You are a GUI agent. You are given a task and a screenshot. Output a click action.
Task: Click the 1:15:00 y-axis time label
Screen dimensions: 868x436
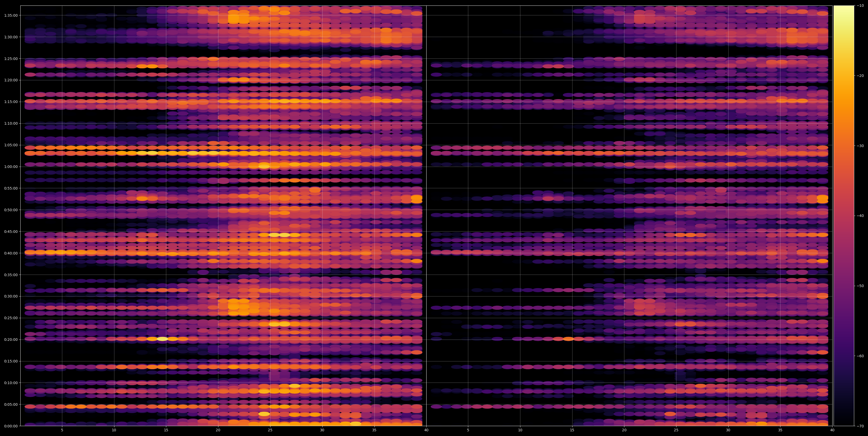click(11, 102)
